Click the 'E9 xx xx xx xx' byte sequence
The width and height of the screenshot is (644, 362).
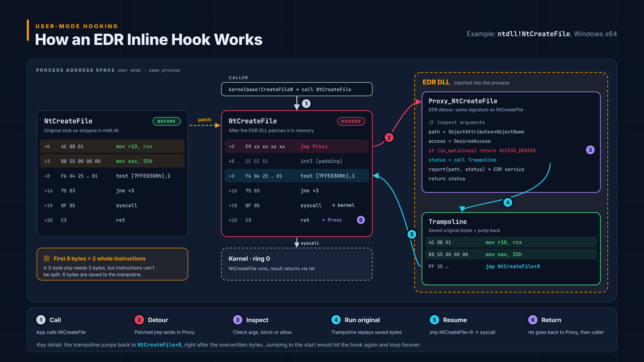tap(265, 146)
